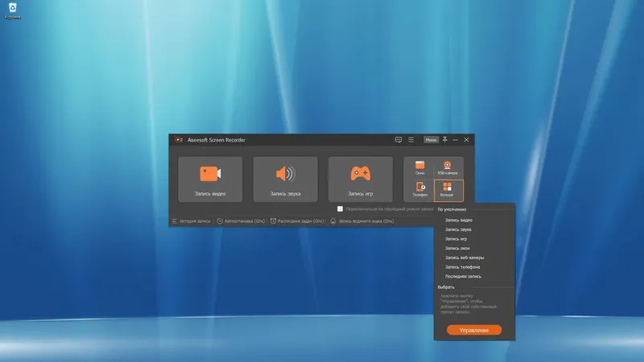
Task: Open the Запись звука audio recorder tile
Action: [x=285, y=179]
